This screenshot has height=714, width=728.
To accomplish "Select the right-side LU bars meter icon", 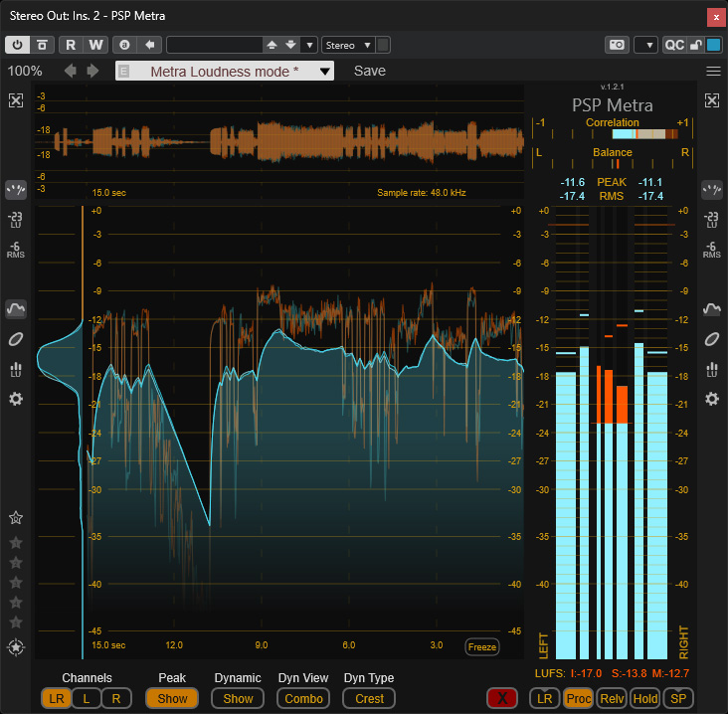I will pos(712,370).
